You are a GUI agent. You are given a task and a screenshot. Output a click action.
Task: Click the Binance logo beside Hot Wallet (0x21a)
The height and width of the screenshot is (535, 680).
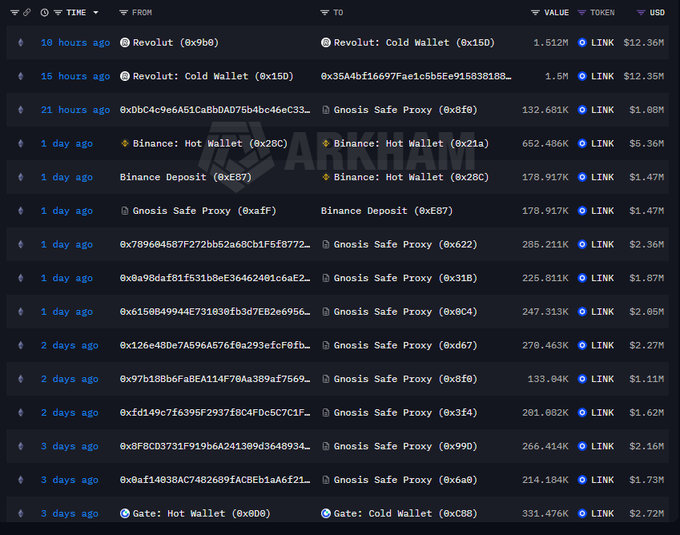[326, 144]
